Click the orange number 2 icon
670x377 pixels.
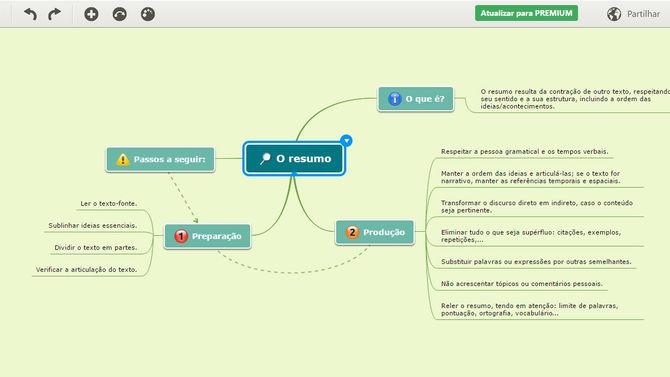click(352, 232)
